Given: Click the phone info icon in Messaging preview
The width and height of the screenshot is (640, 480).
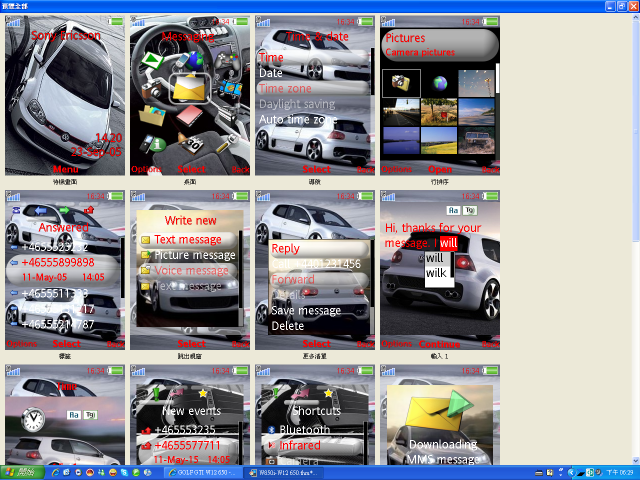Looking at the screenshot, I should [153, 143].
